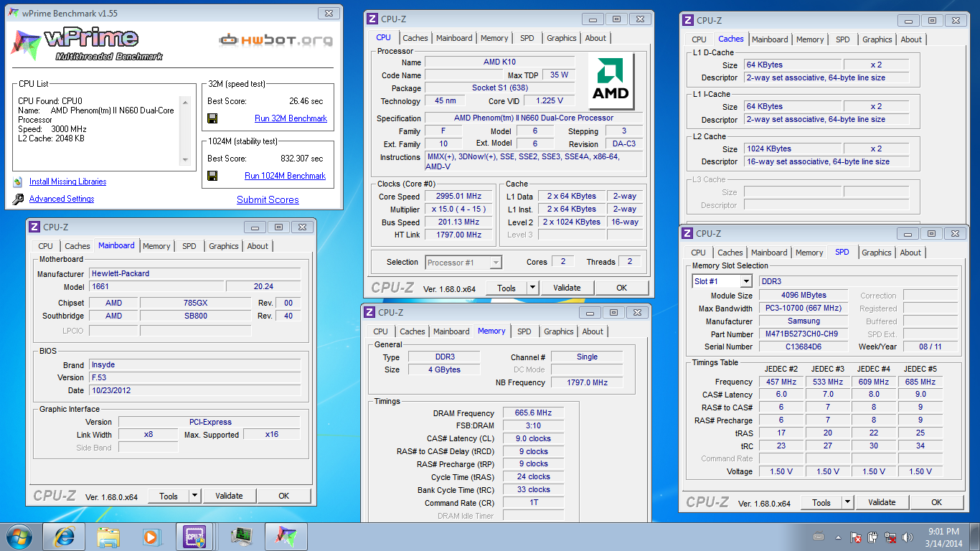Click Validate in the CPU tab window
Screen dimensions: 980x551
click(x=567, y=288)
